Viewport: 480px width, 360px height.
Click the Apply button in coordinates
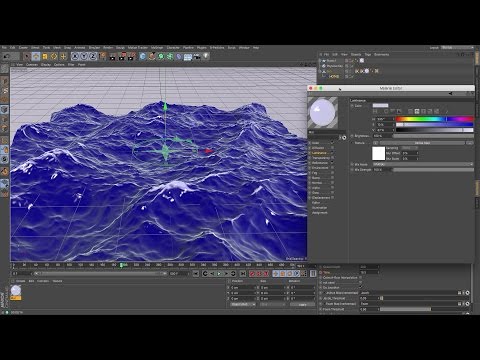[302, 304]
